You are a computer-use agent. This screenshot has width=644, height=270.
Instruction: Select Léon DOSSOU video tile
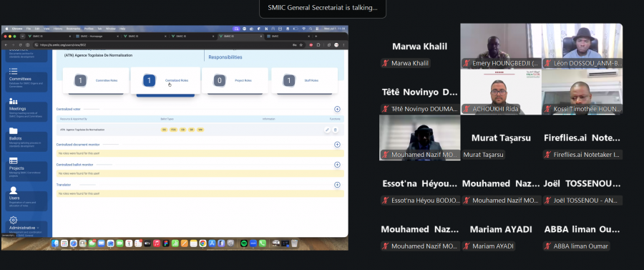pyautogui.click(x=582, y=46)
